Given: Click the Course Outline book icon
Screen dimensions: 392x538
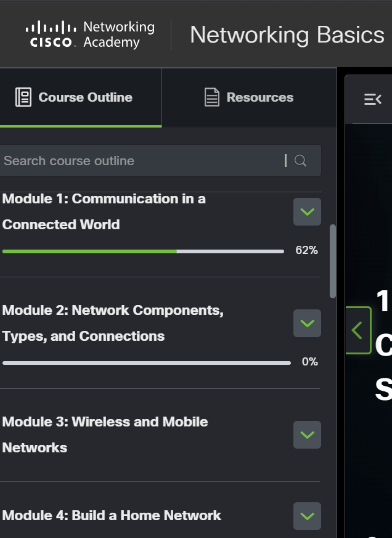Looking at the screenshot, I should [x=23, y=97].
